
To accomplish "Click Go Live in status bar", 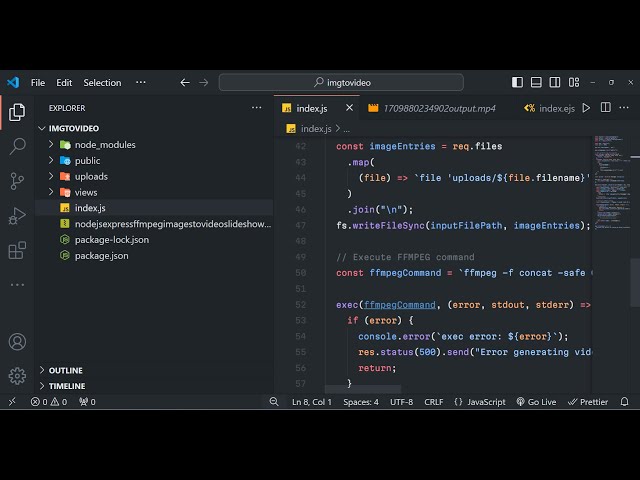I will point(536,402).
